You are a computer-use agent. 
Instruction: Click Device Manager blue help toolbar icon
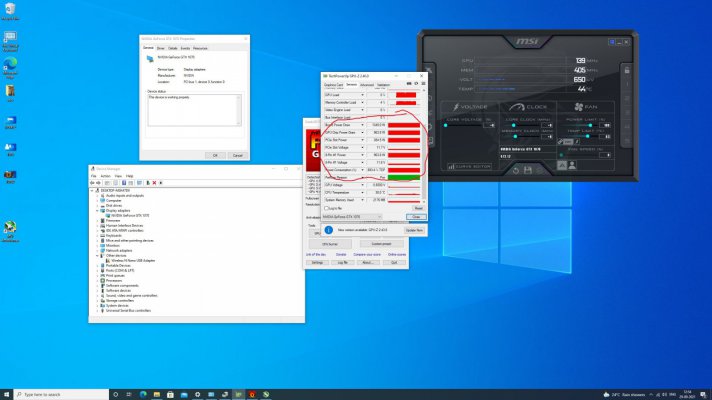124,183
